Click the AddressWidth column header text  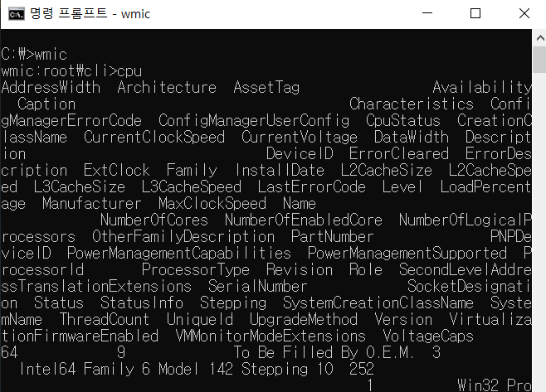[x=51, y=87]
